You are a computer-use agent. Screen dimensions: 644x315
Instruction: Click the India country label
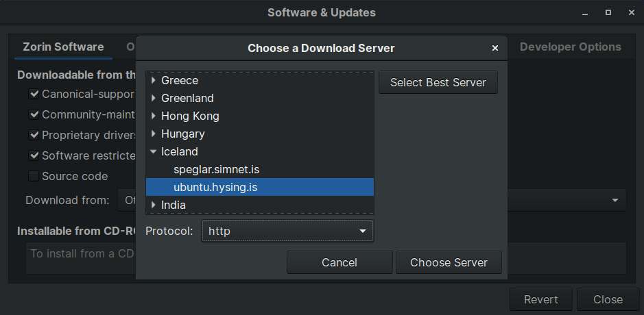[x=174, y=205]
